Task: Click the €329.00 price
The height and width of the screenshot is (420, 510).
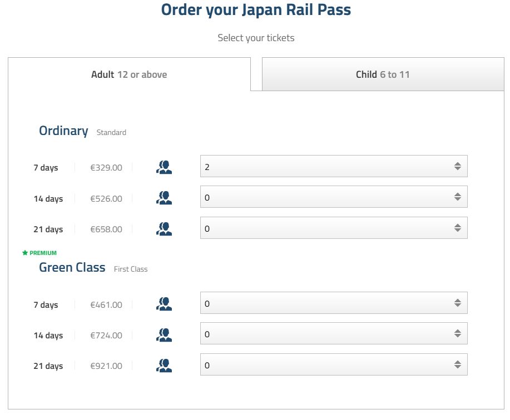Action: [x=106, y=168]
